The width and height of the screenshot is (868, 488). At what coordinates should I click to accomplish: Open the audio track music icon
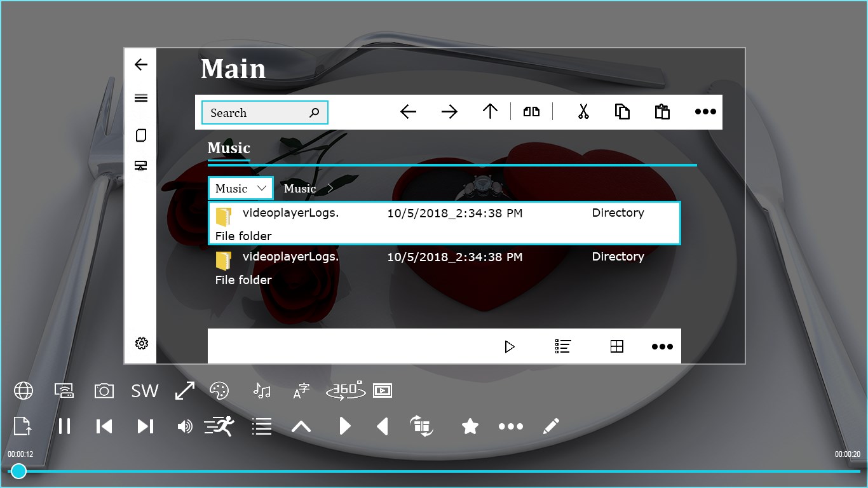[261, 390]
